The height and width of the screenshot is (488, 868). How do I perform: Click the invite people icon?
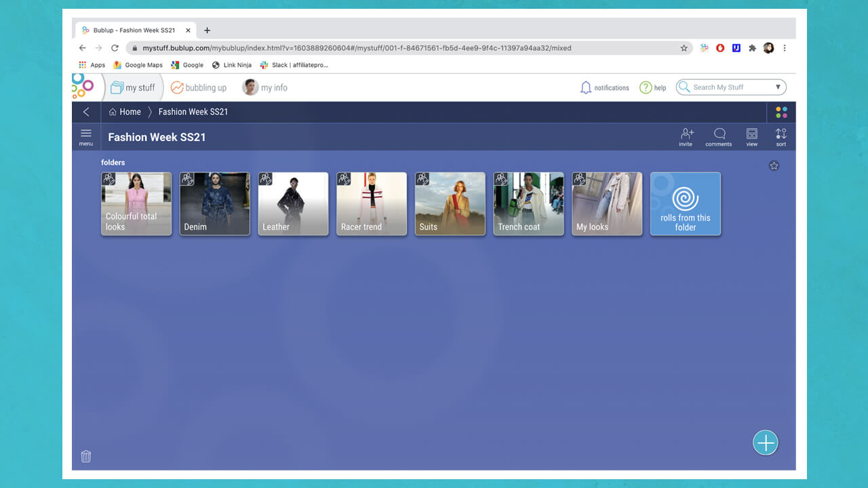[x=686, y=137]
